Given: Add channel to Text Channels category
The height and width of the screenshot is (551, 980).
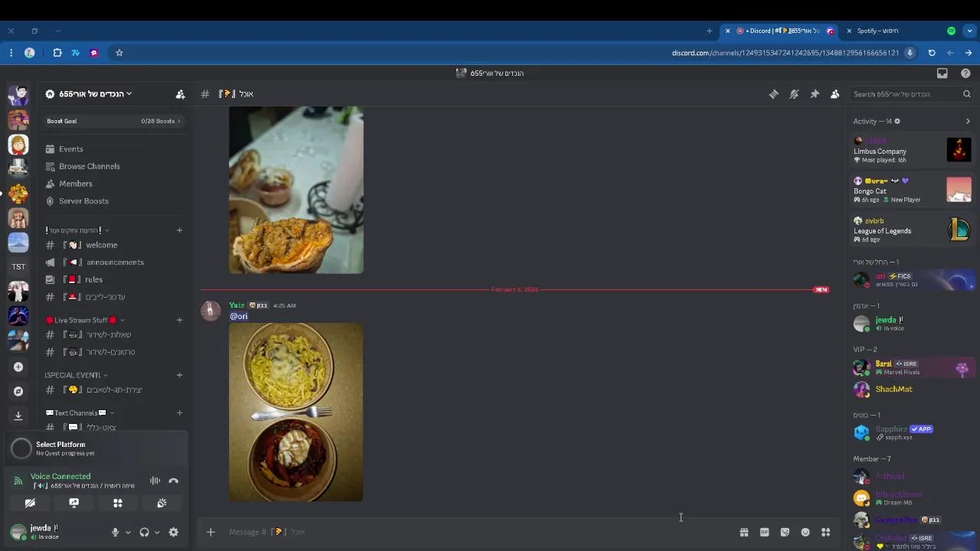Looking at the screenshot, I should tap(179, 413).
